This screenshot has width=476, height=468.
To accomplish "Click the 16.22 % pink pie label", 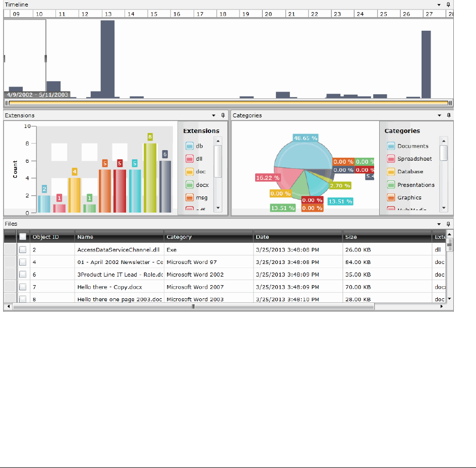I will (267, 178).
